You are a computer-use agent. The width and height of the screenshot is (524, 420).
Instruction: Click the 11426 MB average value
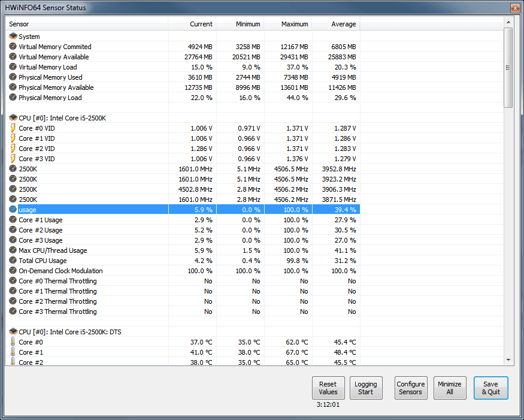point(342,87)
